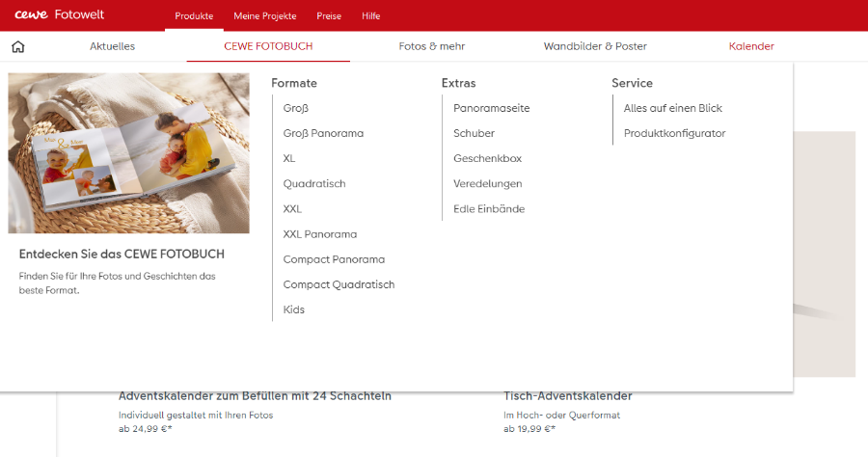868x457 pixels.
Task: Open the Edle Einbände extra
Action: (489, 208)
